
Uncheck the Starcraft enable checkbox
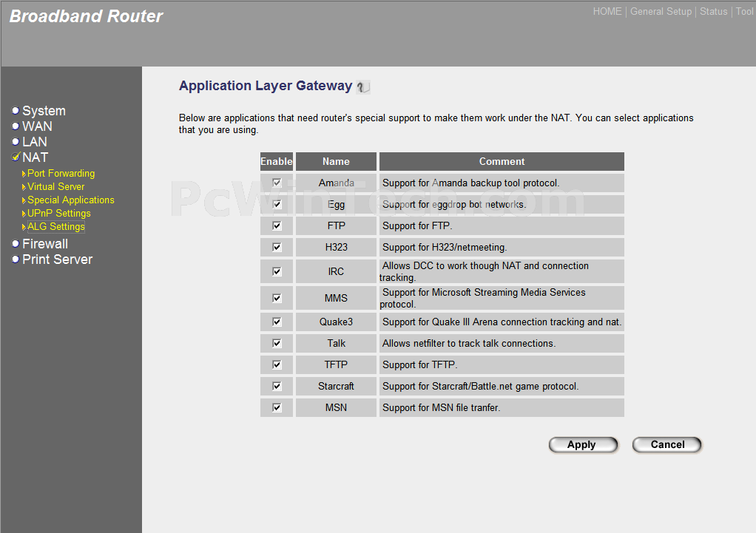click(x=277, y=386)
